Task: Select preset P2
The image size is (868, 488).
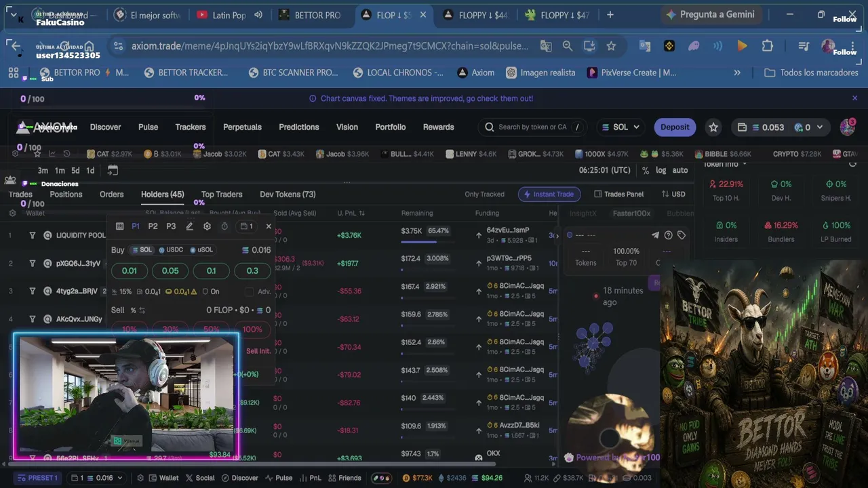Action: tap(153, 226)
